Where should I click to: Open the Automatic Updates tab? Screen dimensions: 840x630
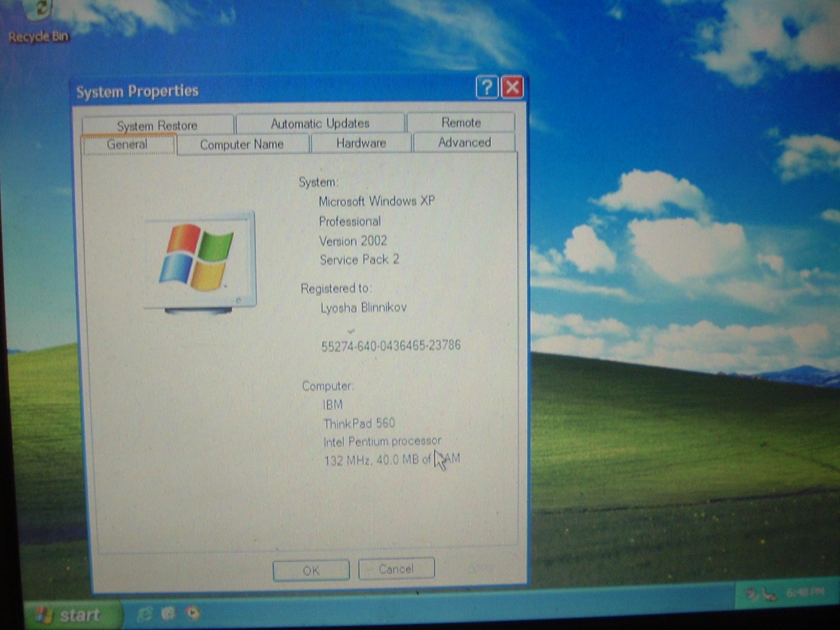(x=320, y=123)
